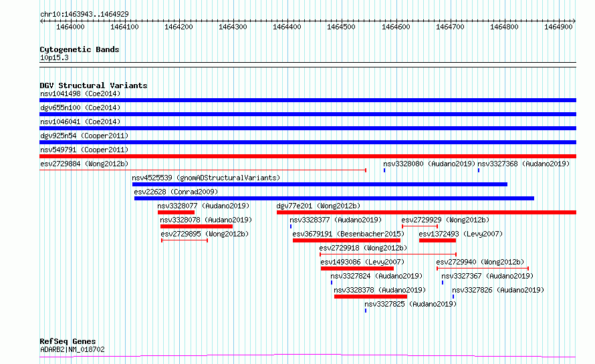Click the 1464000 ruler tick label
The width and height of the screenshot is (595, 364).
coord(70,27)
